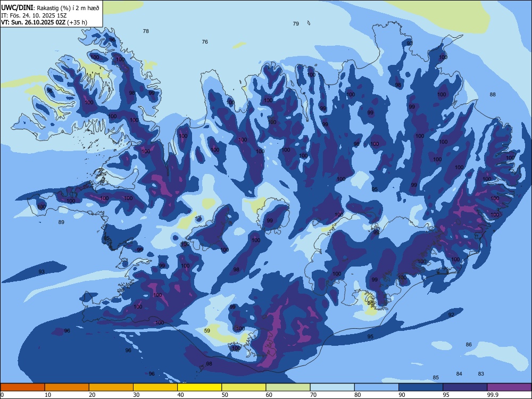Image resolution: width=532 pixels, height=399 pixels.
Task: Click the legend tick label 99.9
Action: (x=492, y=395)
